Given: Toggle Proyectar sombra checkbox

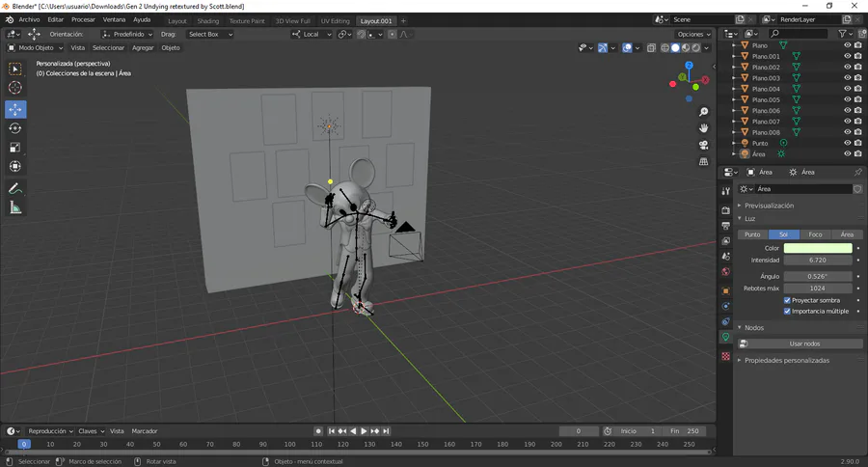Looking at the screenshot, I should point(787,300).
